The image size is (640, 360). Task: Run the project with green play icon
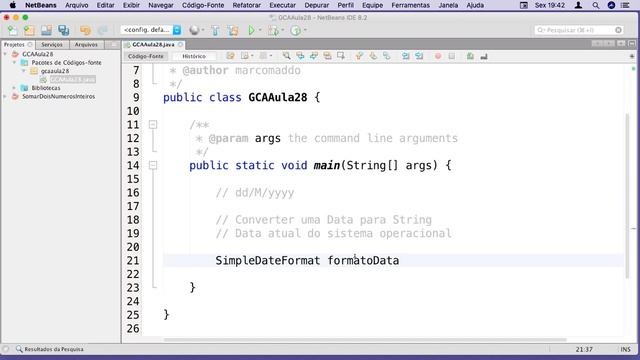251,30
